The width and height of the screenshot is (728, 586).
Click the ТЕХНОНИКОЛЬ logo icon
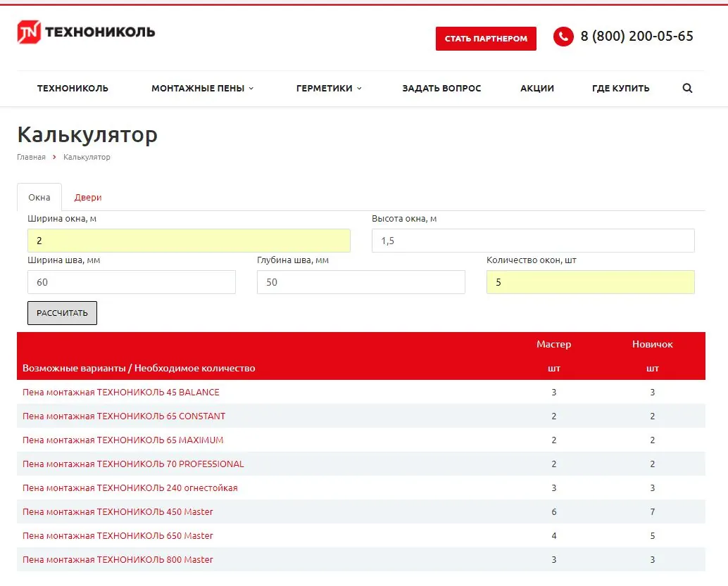point(29,32)
